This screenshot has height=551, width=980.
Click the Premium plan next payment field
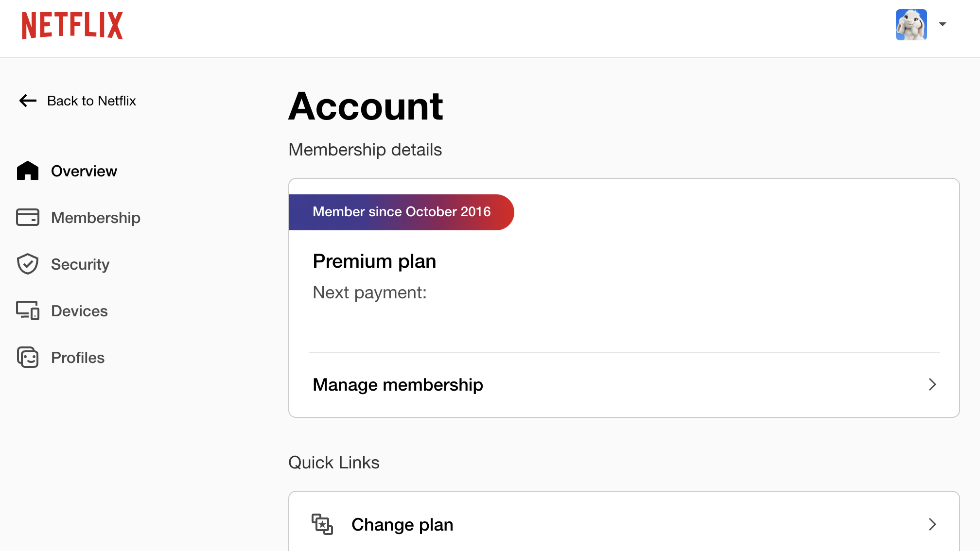[x=369, y=292]
